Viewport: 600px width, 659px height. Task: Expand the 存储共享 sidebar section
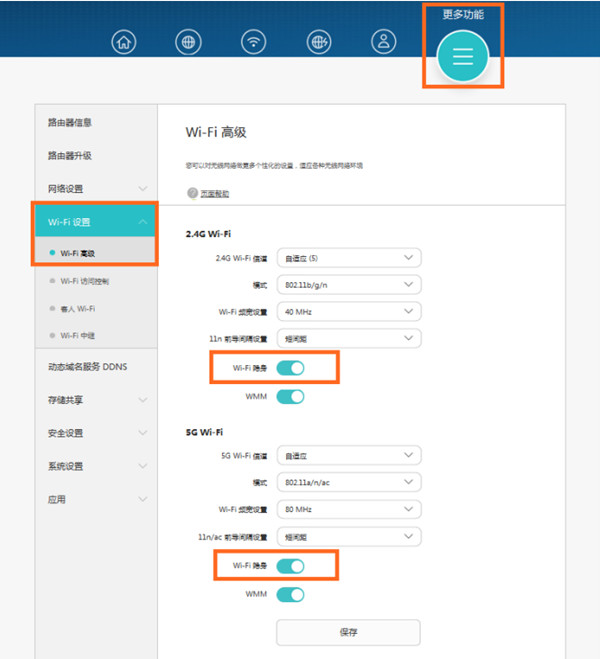click(x=96, y=400)
